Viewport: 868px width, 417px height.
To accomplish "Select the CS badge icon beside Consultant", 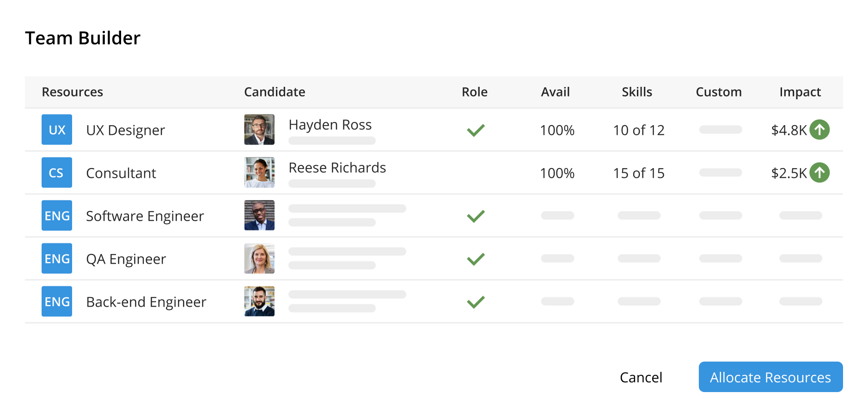I will coord(56,173).
